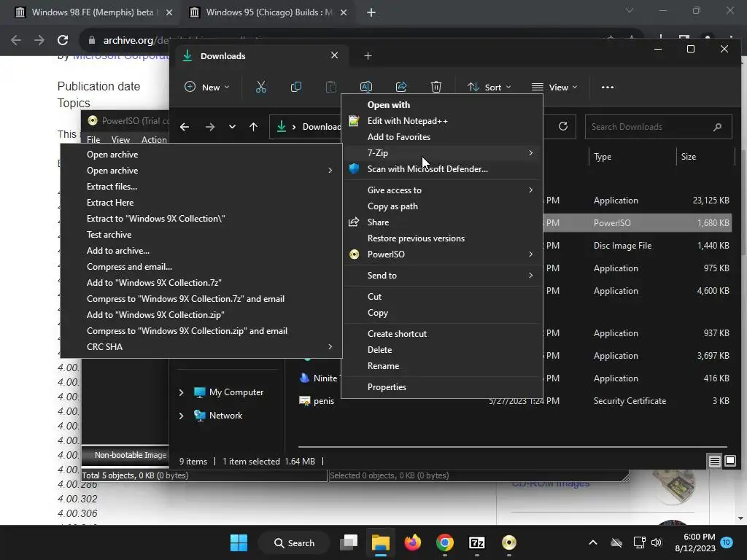Open recent locations dropdown chevron
The height and width of the screenshot is (560, 747).
pyautogui.click(x=232, y=127)
